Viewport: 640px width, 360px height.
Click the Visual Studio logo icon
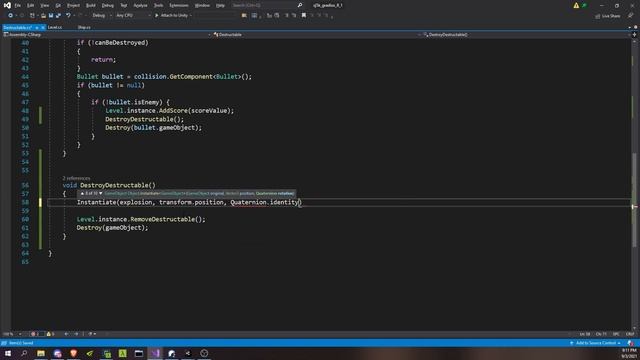(7, 5)
